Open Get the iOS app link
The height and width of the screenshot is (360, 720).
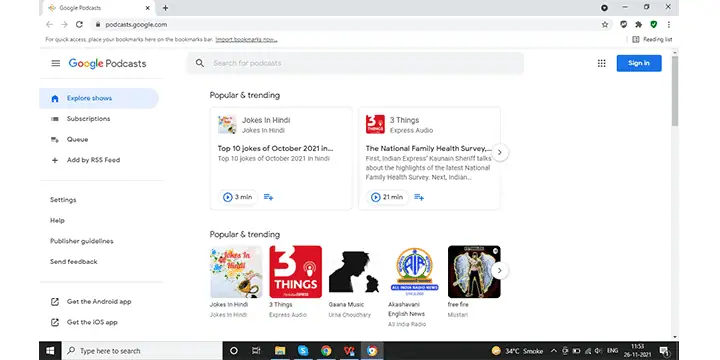coord(92,322)
